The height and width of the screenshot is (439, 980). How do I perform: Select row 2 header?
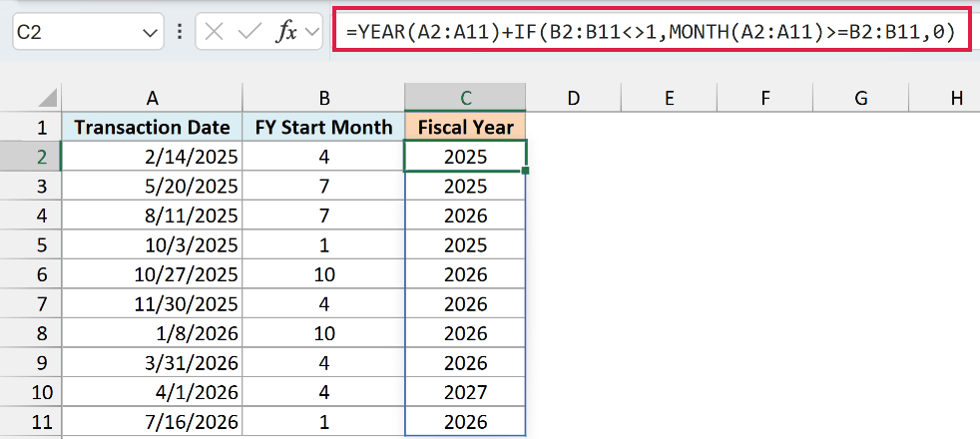[x=31, y=157]
